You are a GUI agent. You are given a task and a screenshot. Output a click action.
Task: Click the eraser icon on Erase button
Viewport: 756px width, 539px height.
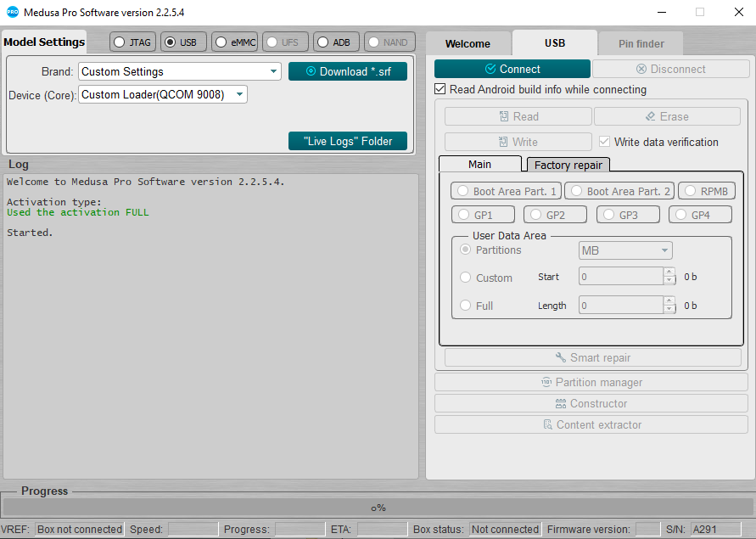651,116
